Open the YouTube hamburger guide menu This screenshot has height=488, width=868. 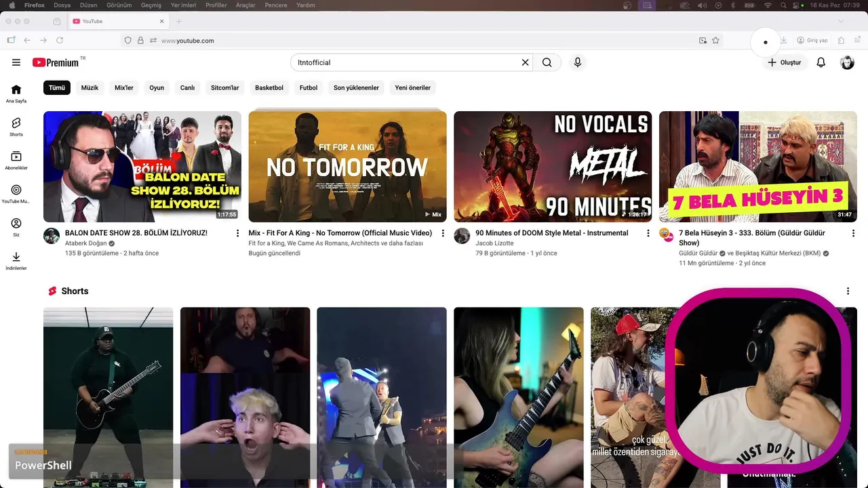pos(16,62)
